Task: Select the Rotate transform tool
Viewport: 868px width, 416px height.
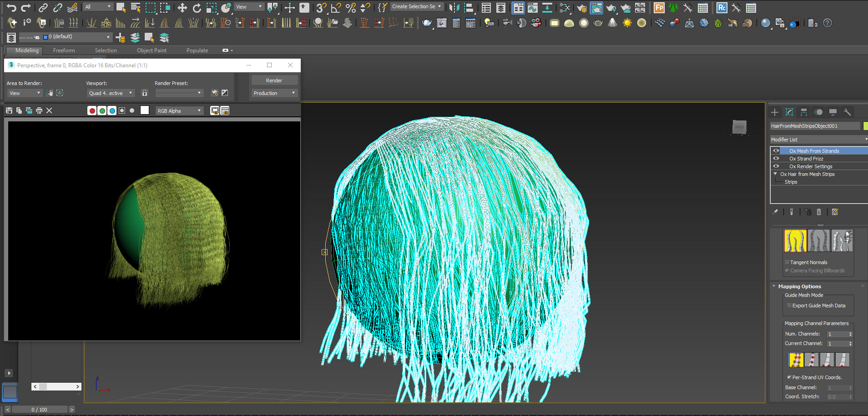Action: pyautogui.click(x=197, y=7)
